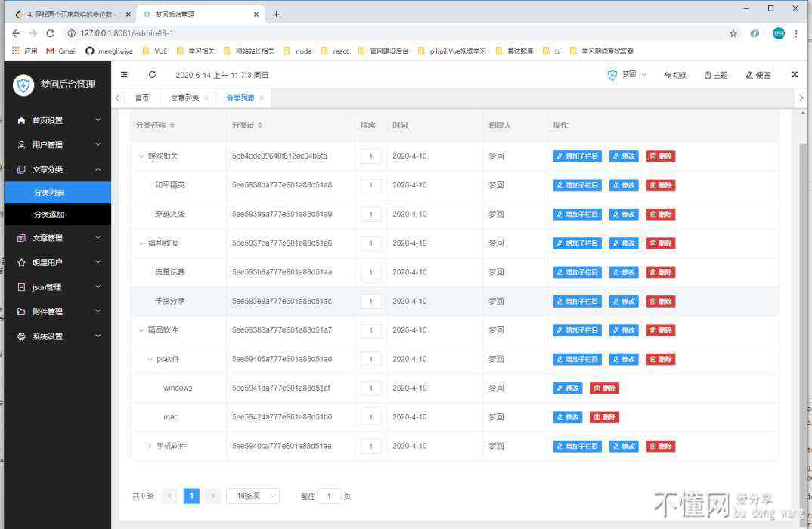The height and width of the screenshot is (529, 812).
Task: Open the react bookmarks folder
Action: [335, 51]
